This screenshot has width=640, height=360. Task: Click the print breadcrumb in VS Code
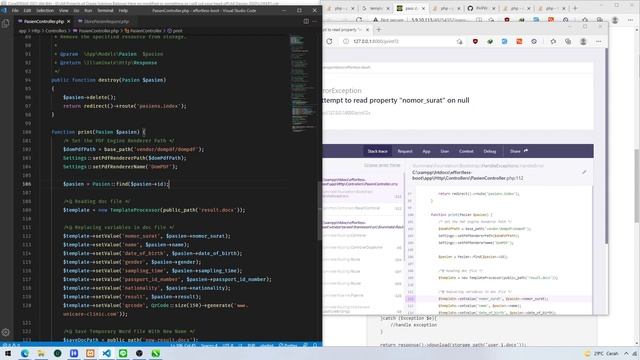click(x=175, y=31)
